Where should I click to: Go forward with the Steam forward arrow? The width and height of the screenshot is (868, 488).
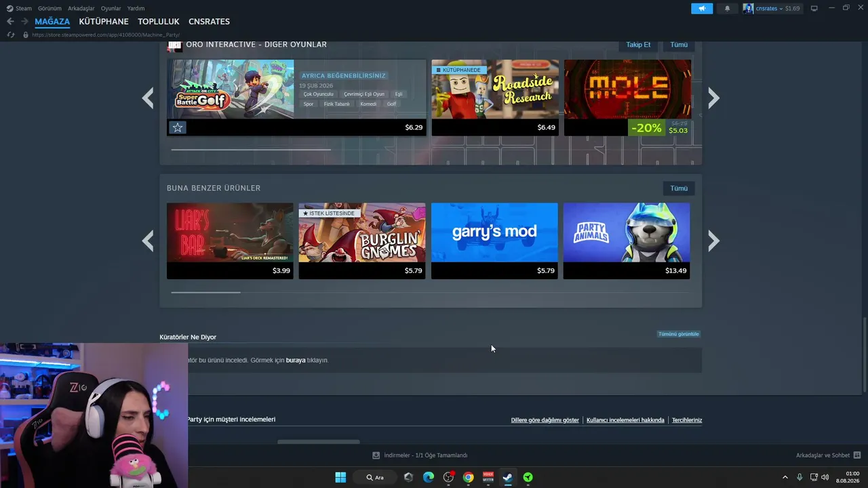click(x=24, y=22)
